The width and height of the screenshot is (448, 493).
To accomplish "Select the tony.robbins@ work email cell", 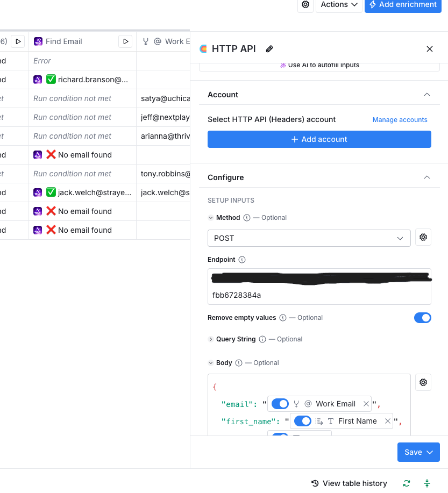I will point(163,174).
